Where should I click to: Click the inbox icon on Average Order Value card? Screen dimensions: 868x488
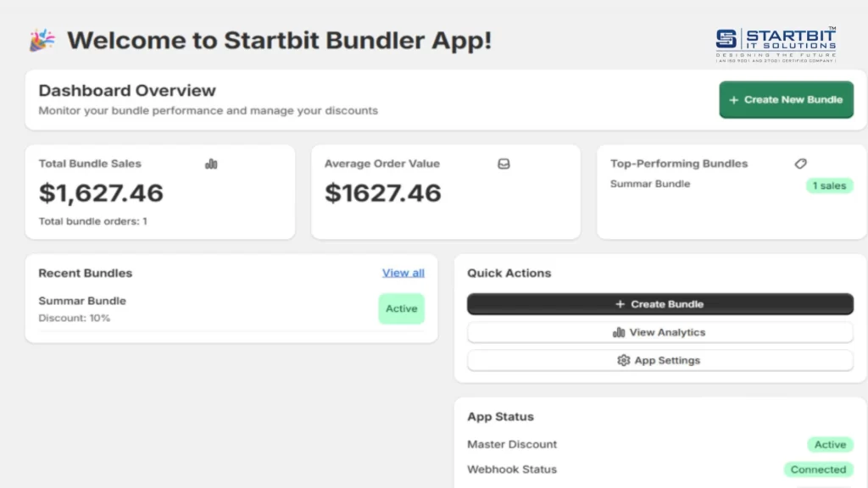[x=504, y=163]
